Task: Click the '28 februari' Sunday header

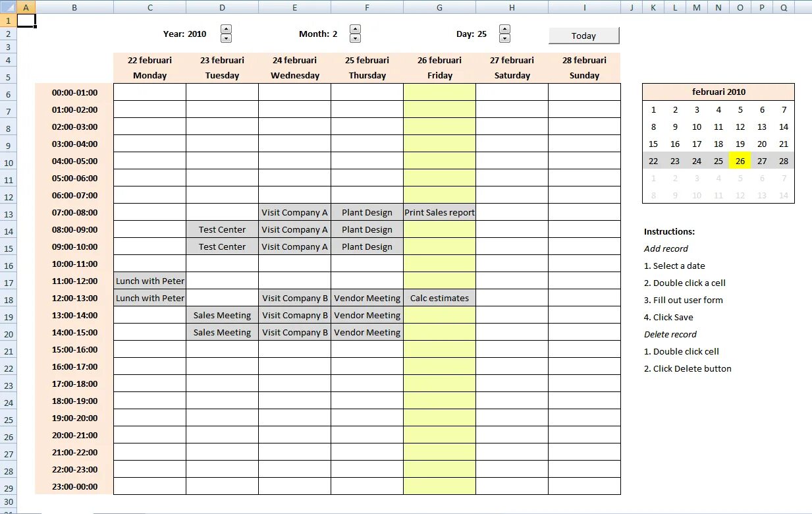Action: tap(584, 60)
